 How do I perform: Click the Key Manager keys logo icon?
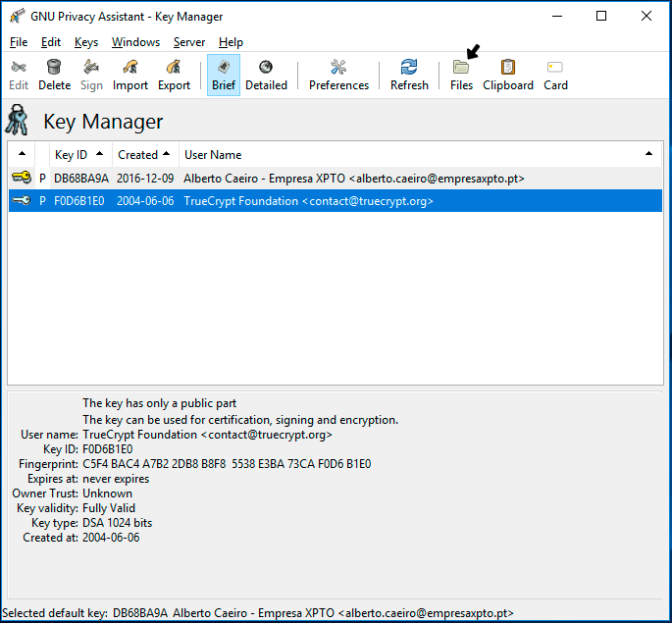point(17,120)
